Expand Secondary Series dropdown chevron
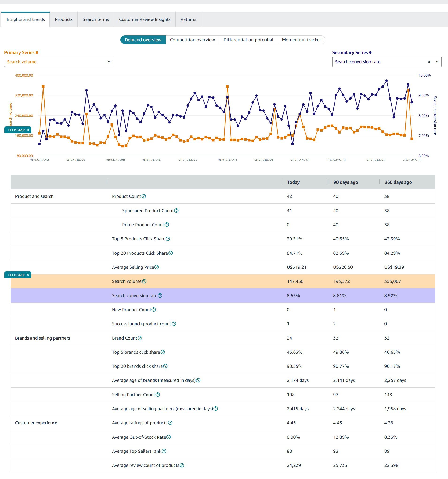 pos(437,62)
